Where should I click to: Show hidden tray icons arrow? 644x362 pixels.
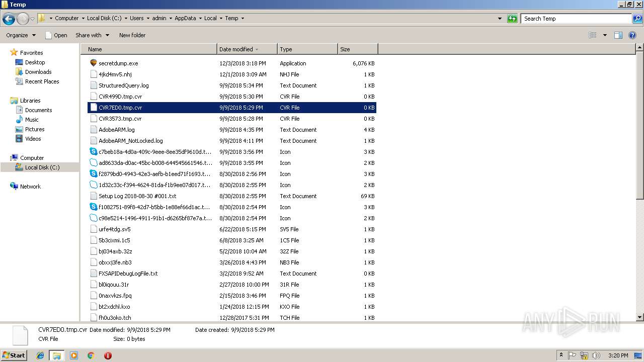click(561, 355)
